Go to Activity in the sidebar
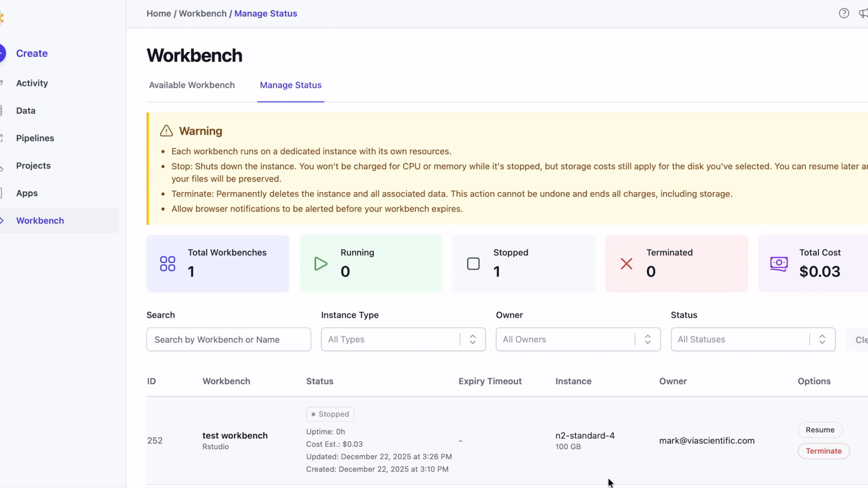Viewport: 868px width, 488px height. [32, 83]
